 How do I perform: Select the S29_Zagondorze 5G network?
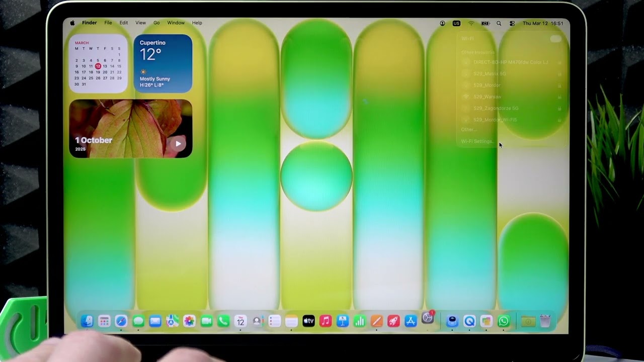pyautogui.click(x=512, y=108)
